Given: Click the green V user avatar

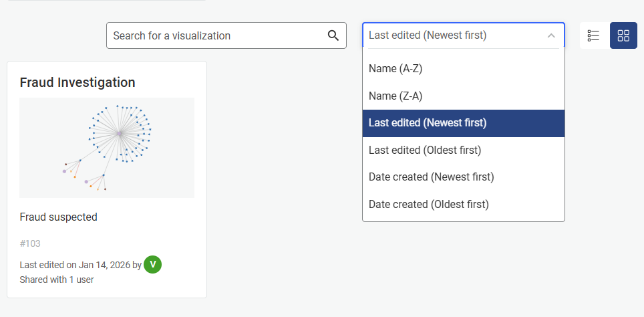Looking at the screenshot, I should [153, 265].
